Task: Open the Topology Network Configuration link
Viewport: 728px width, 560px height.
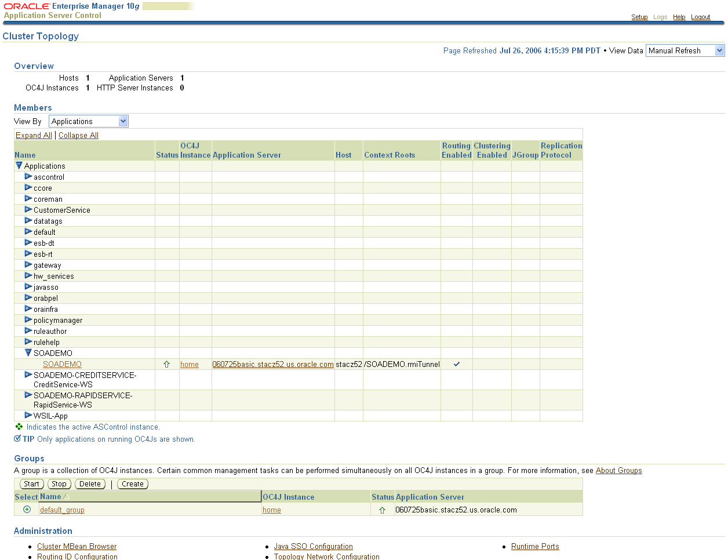Action: (x=326, y=557)
